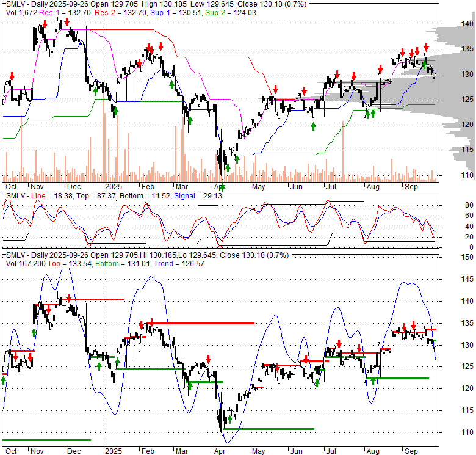
Task: Click the 0 oscillator axis label
Action: click(x=471, y=247)
